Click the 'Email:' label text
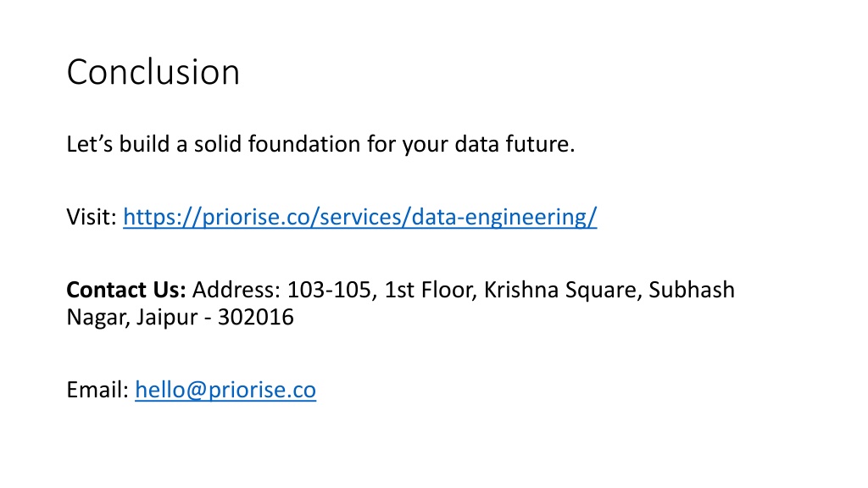This screenshot has height=488, width=868. click(x=98, y=390)
